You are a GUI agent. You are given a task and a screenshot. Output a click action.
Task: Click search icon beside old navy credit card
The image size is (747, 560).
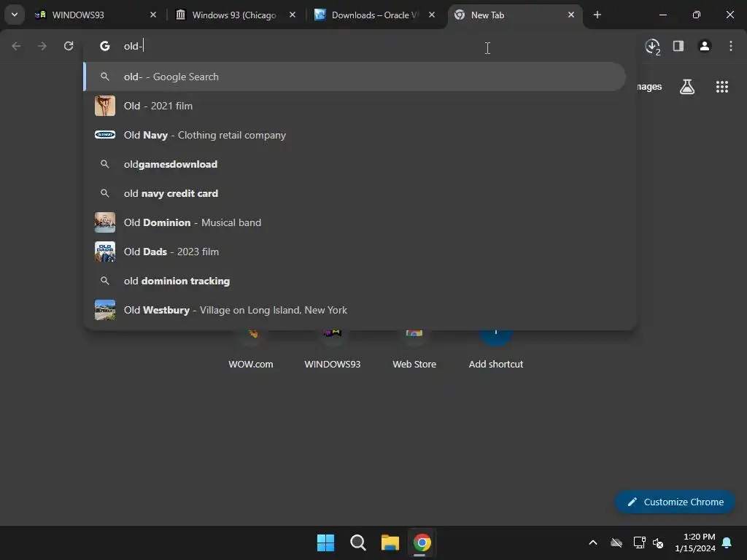click(105, 193)
